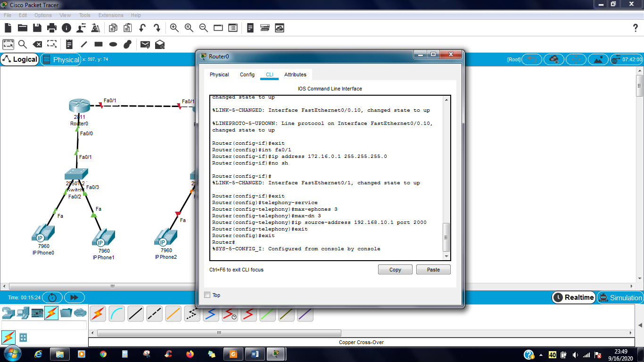The image size is (644, 362).
Task: Choose the Serial DCE cable with clock
Action: pyautogui.click(x=230, y=313)
